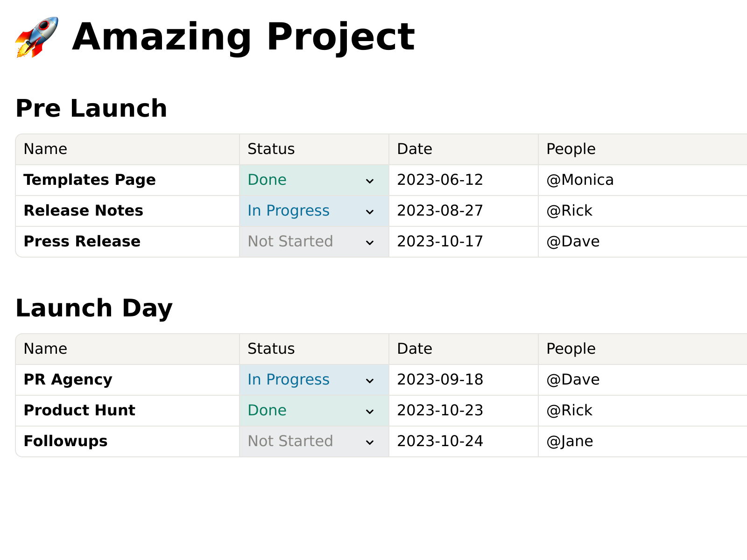The image size is (747, 560).
Task: Click the @Monica people cell
Action: 580,180
